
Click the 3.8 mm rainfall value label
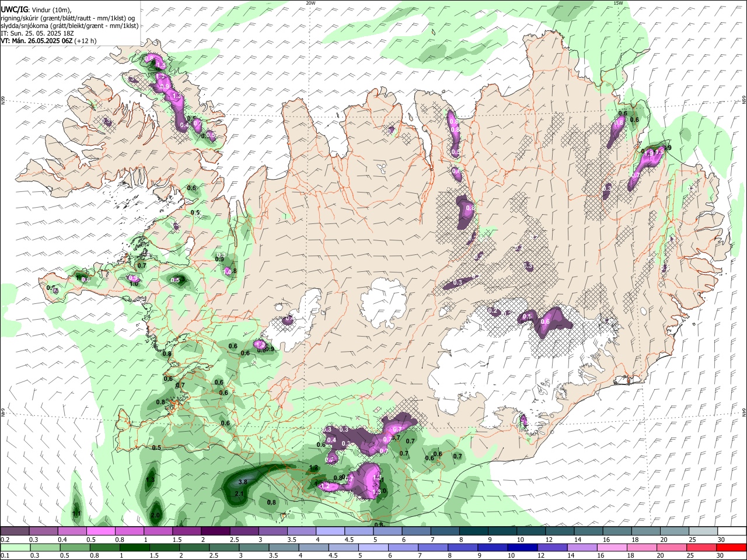click(243, 482)
